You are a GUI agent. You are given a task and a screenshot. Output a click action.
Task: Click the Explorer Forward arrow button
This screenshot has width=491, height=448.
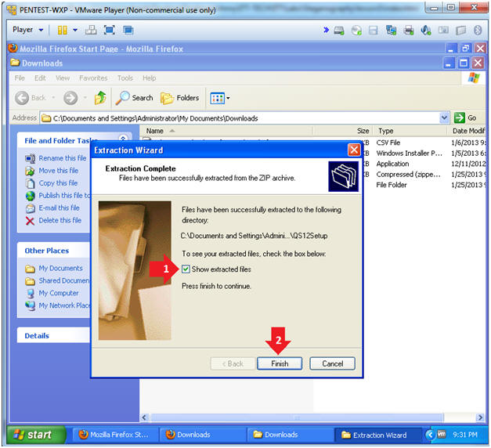click(x=70, y=98)
